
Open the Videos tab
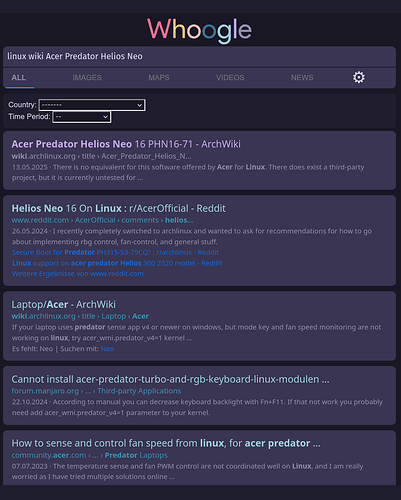pyautogui.click(x=230, y=78)
